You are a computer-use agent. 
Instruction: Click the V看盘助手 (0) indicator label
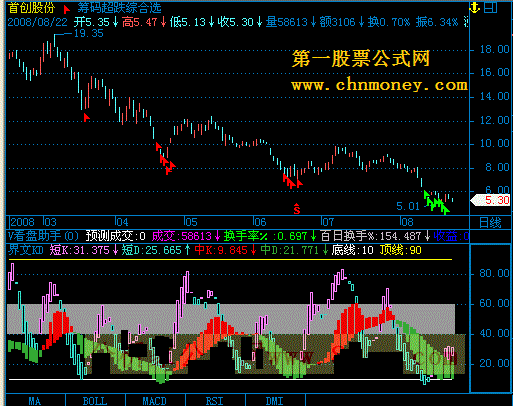click(43, 236)
